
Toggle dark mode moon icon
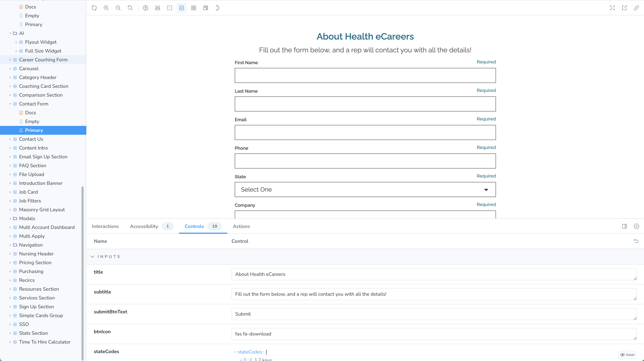click(217, 8)
